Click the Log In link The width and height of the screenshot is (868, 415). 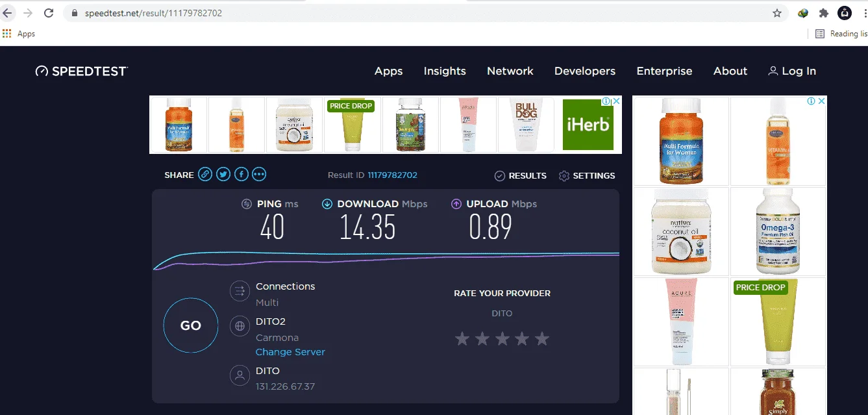pos(792,71)
